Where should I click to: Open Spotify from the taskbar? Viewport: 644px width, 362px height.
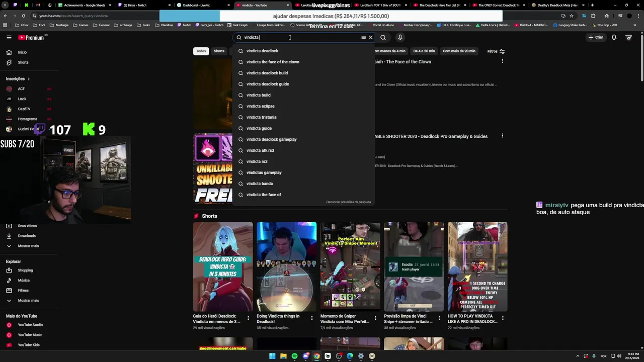(x=294, y=356)
